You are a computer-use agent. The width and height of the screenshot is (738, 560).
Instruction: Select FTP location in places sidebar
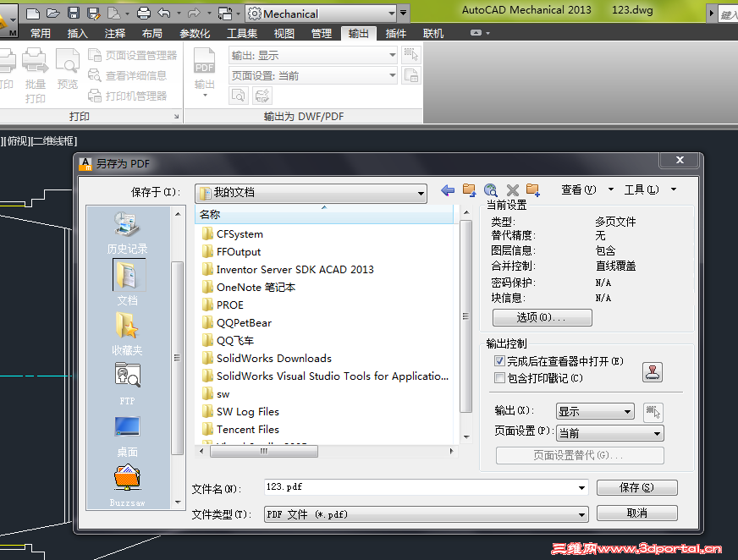(x=127, y=383)
